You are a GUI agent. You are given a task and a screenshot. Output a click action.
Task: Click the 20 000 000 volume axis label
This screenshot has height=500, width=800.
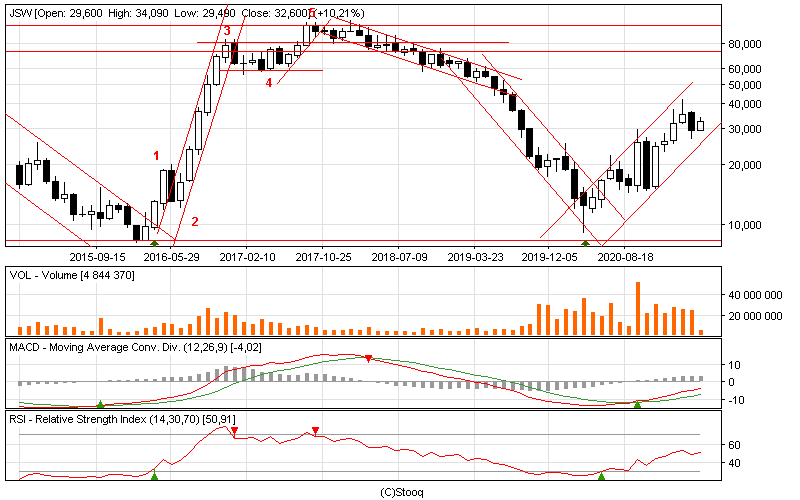pos(755,316)
